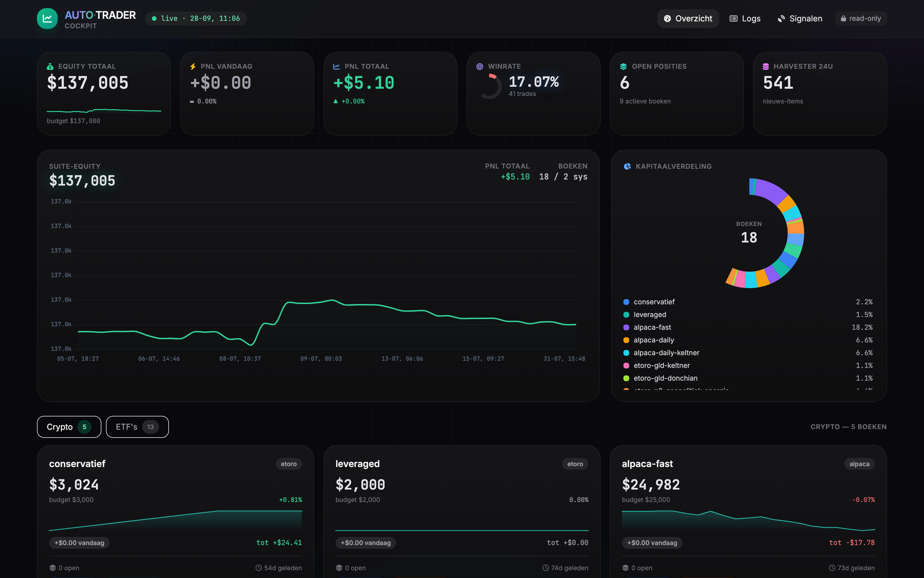Click the "tot +$24.41" total text

coord(279,542)
